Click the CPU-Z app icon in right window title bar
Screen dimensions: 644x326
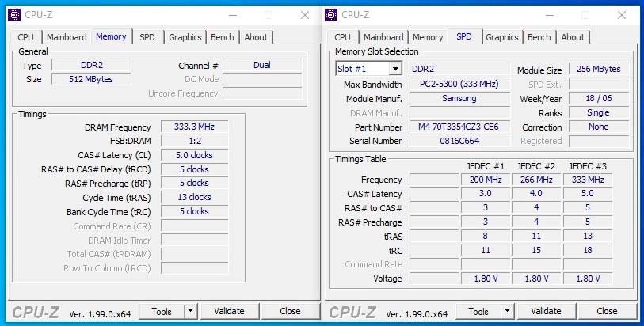coord(331,15)
